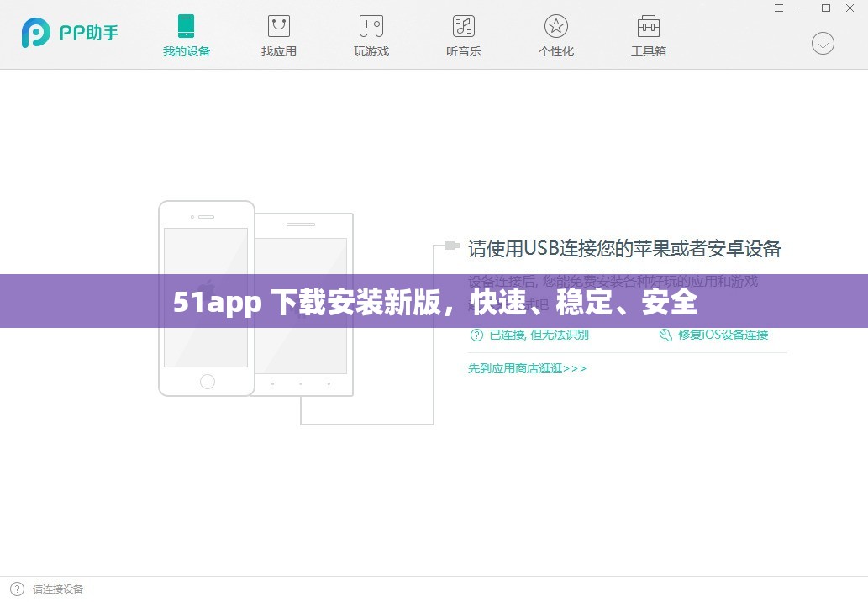Screen dimensions: 868x602
Task: Minimize the PP助手 window
Action: [802, 8]
